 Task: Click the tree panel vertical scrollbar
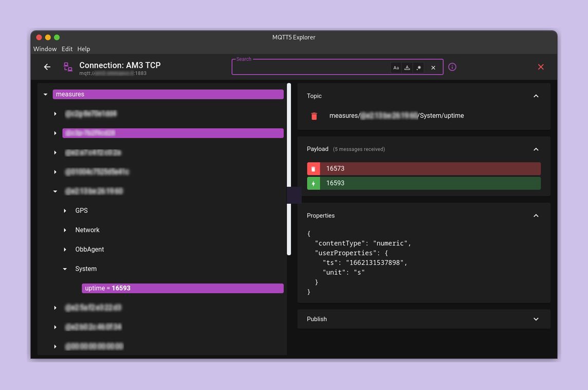tap(289, 169)
